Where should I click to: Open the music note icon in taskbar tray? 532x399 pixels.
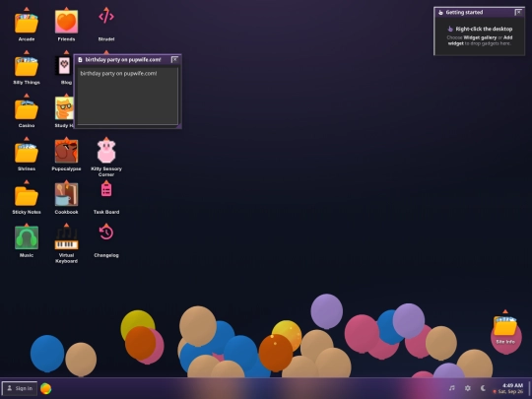(x=451, y=388)
